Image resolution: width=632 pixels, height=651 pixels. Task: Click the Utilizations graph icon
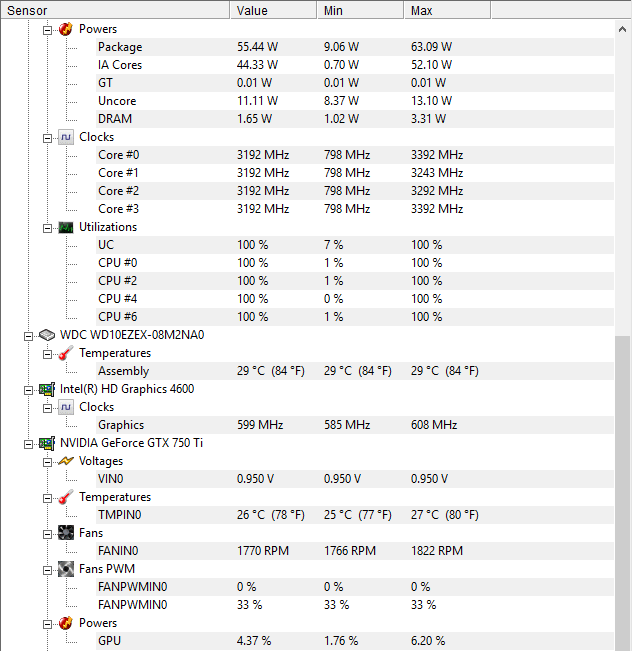(66, 227)
